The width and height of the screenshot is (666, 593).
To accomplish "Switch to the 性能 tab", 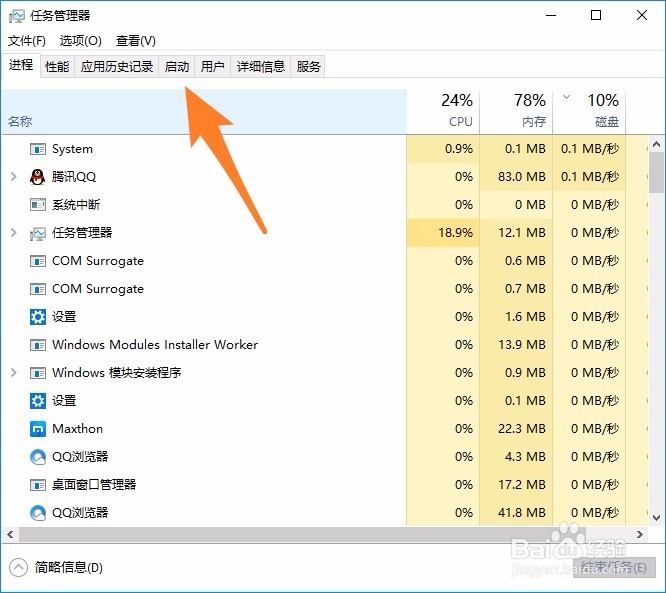I will click(57, 66).
